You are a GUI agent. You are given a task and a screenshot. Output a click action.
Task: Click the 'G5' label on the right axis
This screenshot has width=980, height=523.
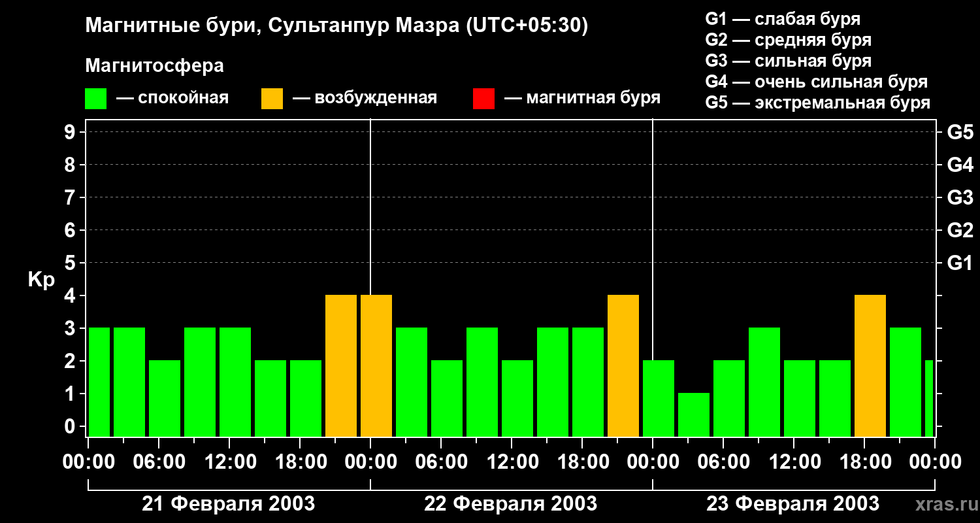point(960,132)
